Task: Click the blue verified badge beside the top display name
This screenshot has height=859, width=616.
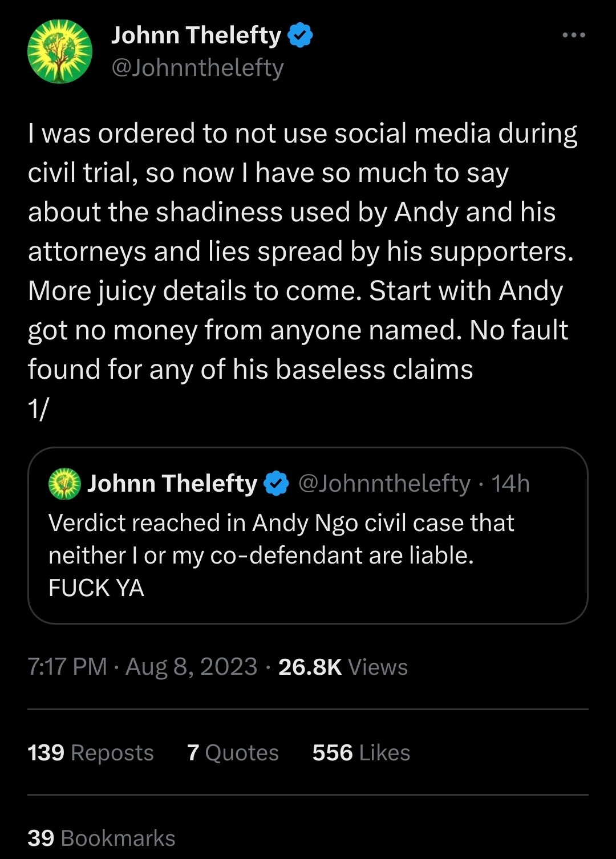Action: 300,35
